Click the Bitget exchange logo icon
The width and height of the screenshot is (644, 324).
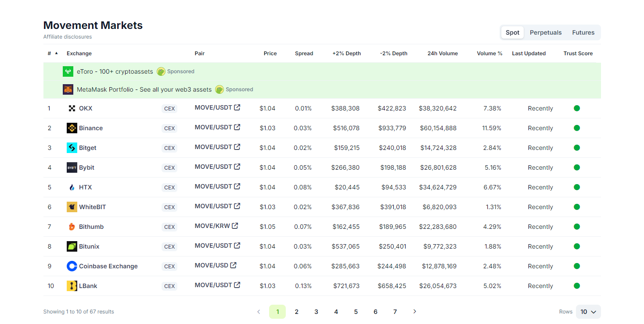(72, 148)
